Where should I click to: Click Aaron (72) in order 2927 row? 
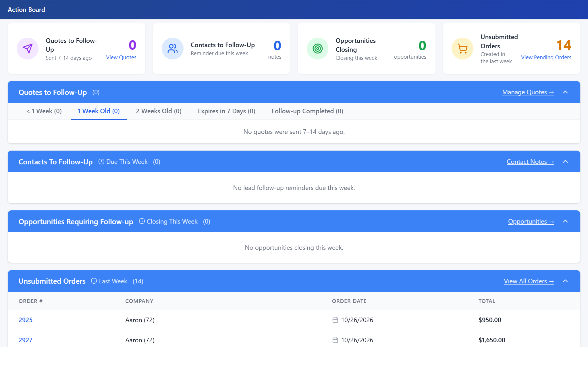pos(140,340)
